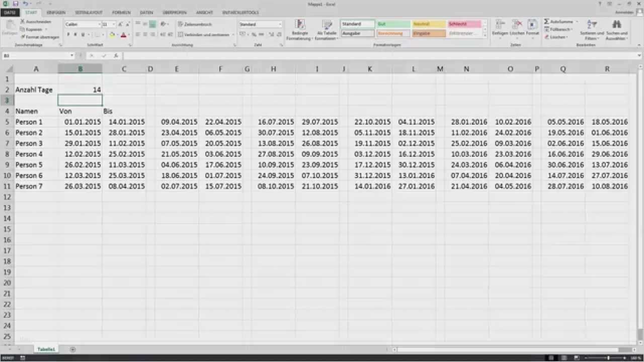
Task: Toggle italic formatting on the cell
Action: [x=75, y=34]
